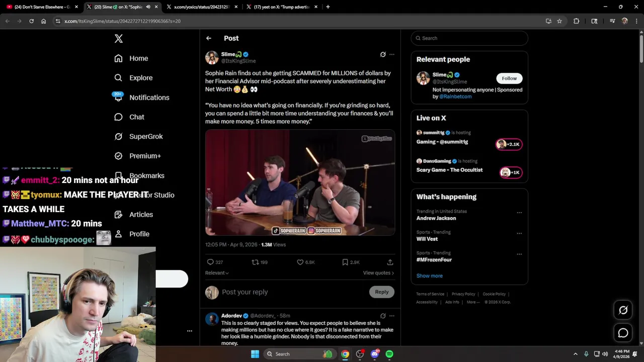Open the #MFrozenFour trending topic
This screenshot has height=362, width=644.
tap(434, 260)
